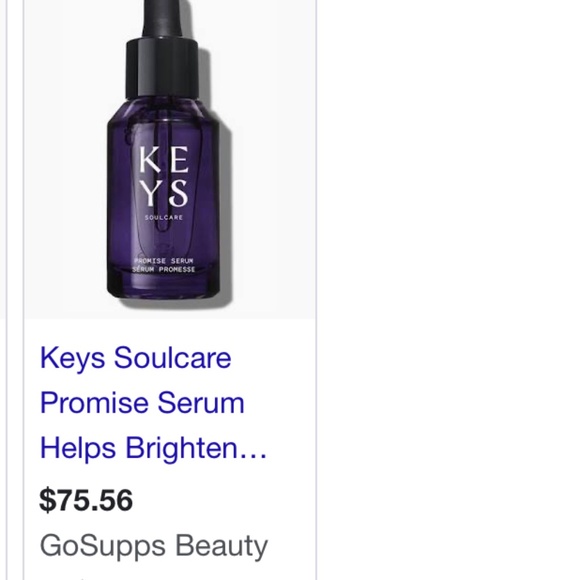The image size is (580, 580).
Task: Open the GoSupps Beauty seller name
Action: (154, 546)
